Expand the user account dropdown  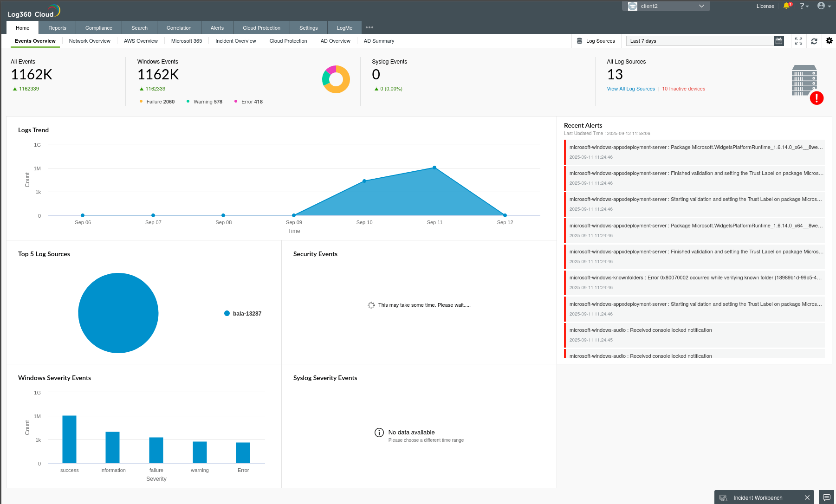(x=828, y=6)
